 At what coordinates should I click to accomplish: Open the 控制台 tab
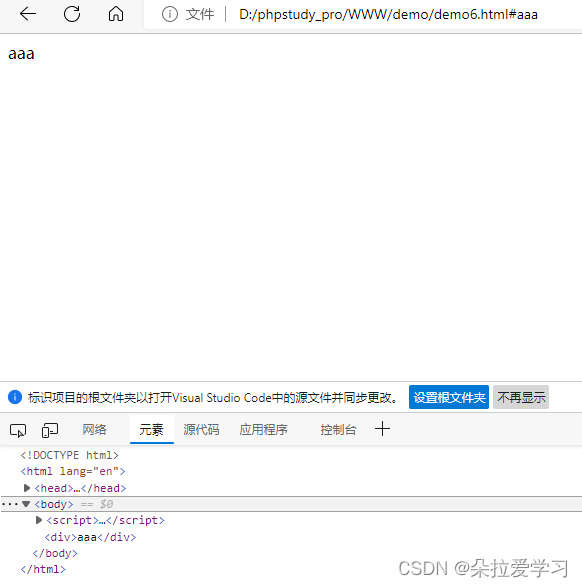click(338, 430)
